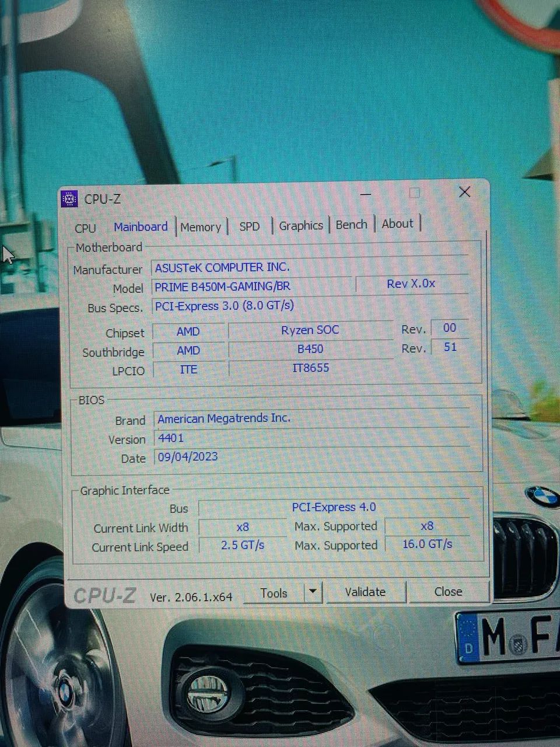Image resolution: width=560 pixels, height=747 pixels.
Task: Expand the Tools dropdown arrow
Action: pos(313,592)
